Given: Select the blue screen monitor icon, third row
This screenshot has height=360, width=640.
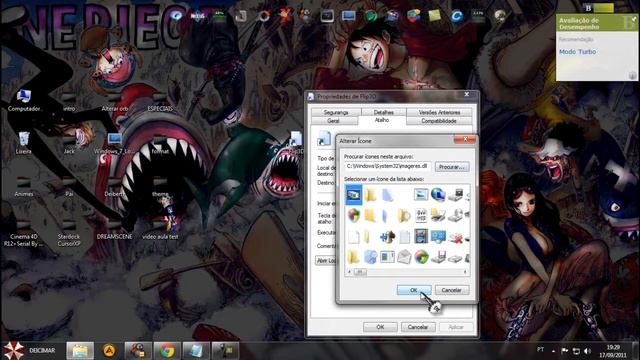Looking at the screenshot, I should coord(438,237).
